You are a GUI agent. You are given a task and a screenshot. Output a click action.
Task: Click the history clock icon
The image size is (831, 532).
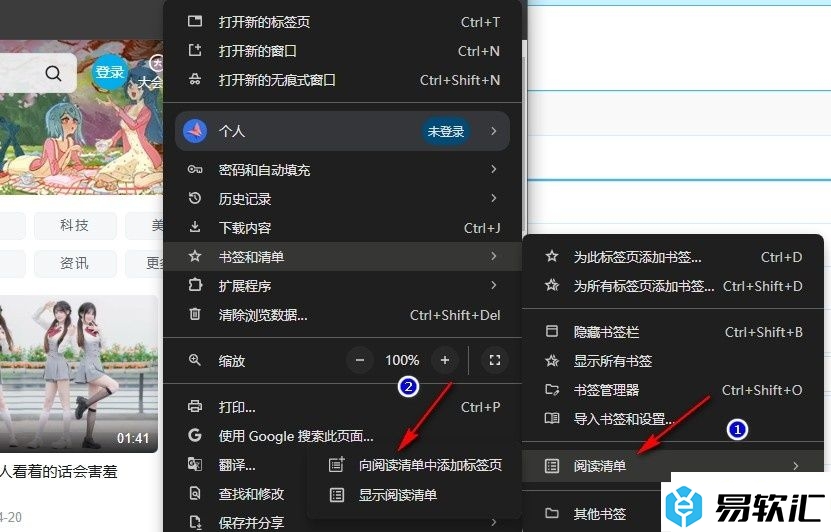pyautogui.click(x=195, y=198)
